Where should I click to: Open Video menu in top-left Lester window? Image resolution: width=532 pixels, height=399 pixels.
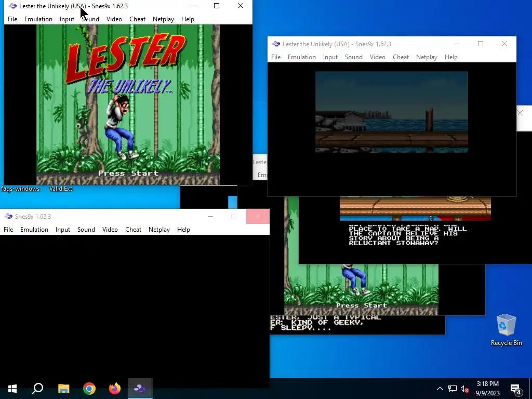pos(114,19)
